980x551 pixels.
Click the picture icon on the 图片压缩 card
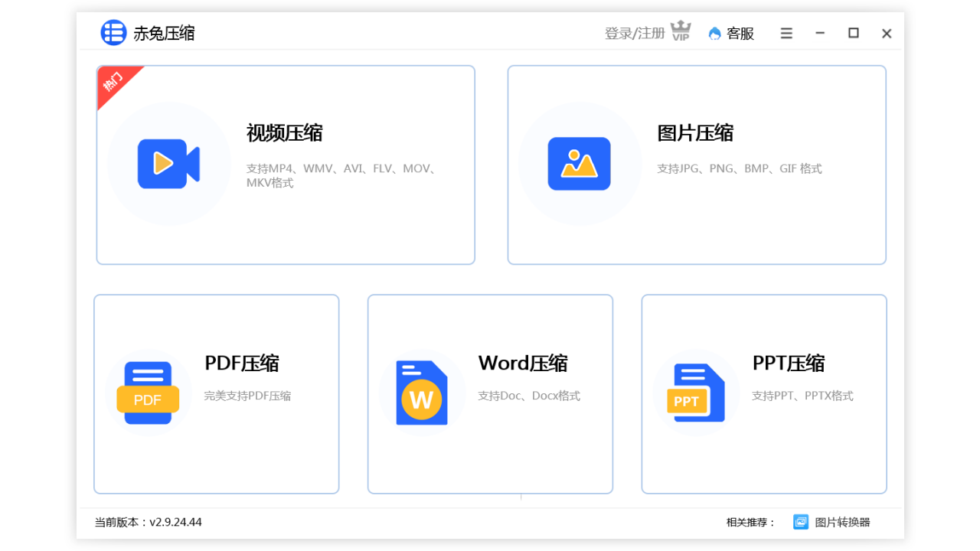point(580,163)
